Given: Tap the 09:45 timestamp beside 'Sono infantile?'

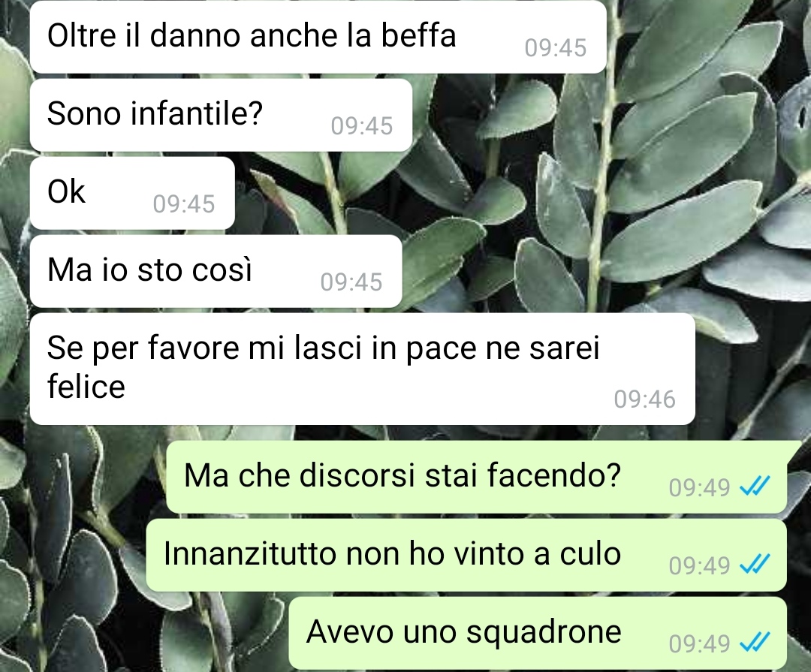Looking at the screenshot, I should coord(361,125).
